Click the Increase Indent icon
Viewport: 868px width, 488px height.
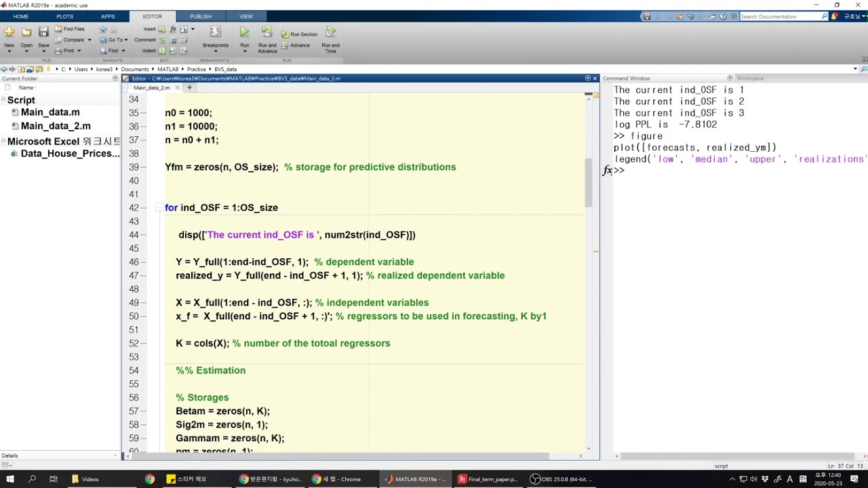point(173,51)
